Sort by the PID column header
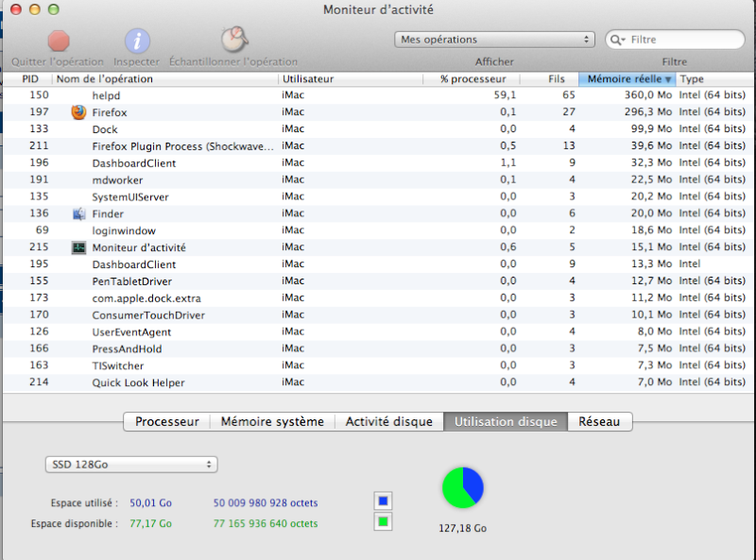 28,79
